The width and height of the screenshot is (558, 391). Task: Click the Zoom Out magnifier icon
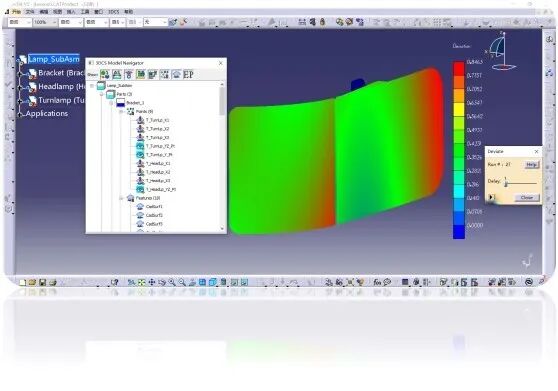point(182,282)
